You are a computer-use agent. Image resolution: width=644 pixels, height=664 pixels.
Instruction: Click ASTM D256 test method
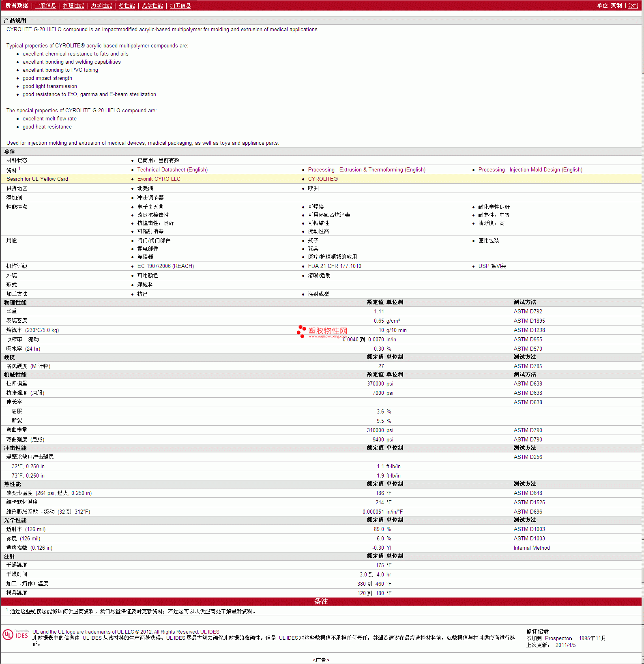click(528, 457)
